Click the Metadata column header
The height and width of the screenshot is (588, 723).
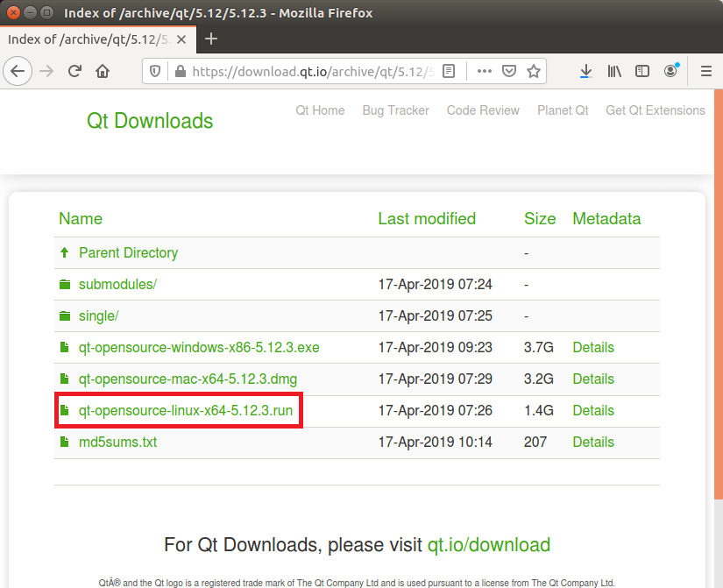tap(606, 218)
